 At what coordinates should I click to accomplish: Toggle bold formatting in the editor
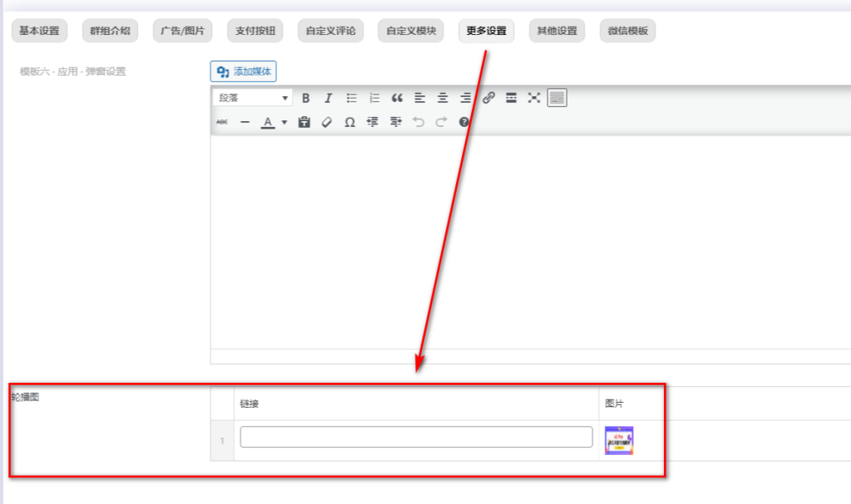tap(306, 98)
